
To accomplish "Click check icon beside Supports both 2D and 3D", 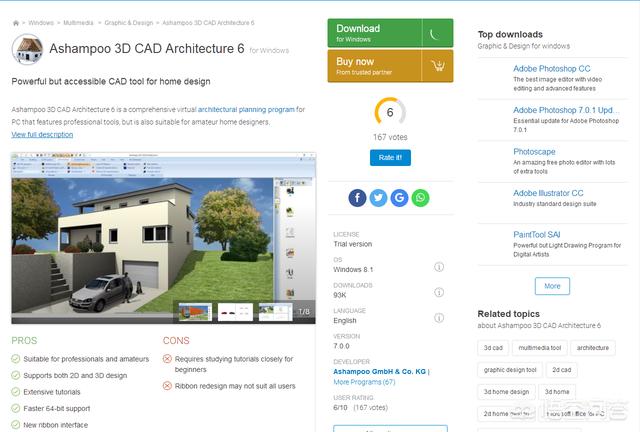I will 16,375.
